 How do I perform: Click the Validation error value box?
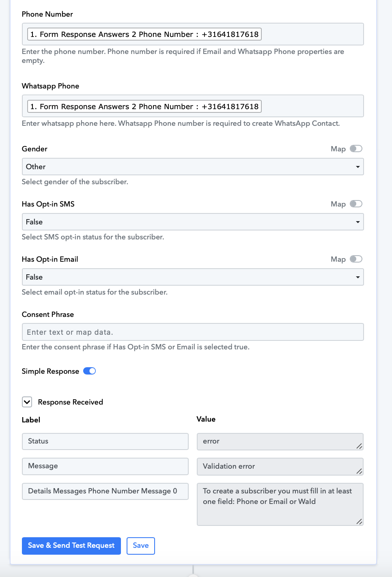pyautogui.click(x=280, y=467)
